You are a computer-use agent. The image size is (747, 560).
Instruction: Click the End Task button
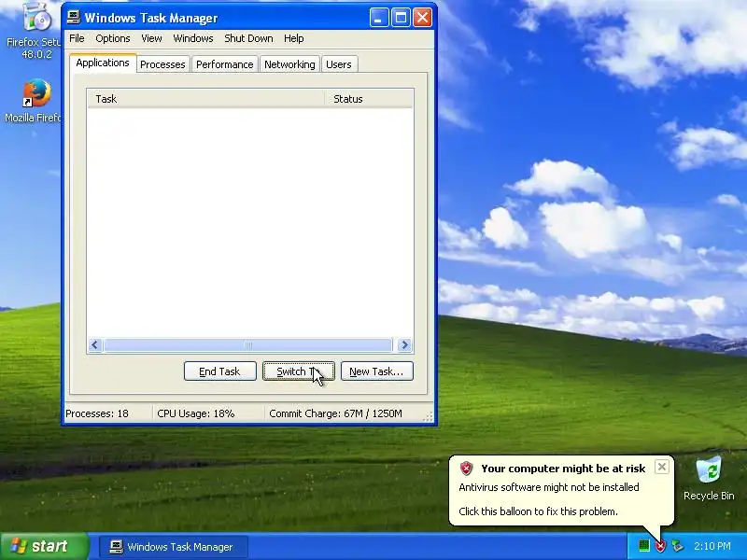click(219, 371)
